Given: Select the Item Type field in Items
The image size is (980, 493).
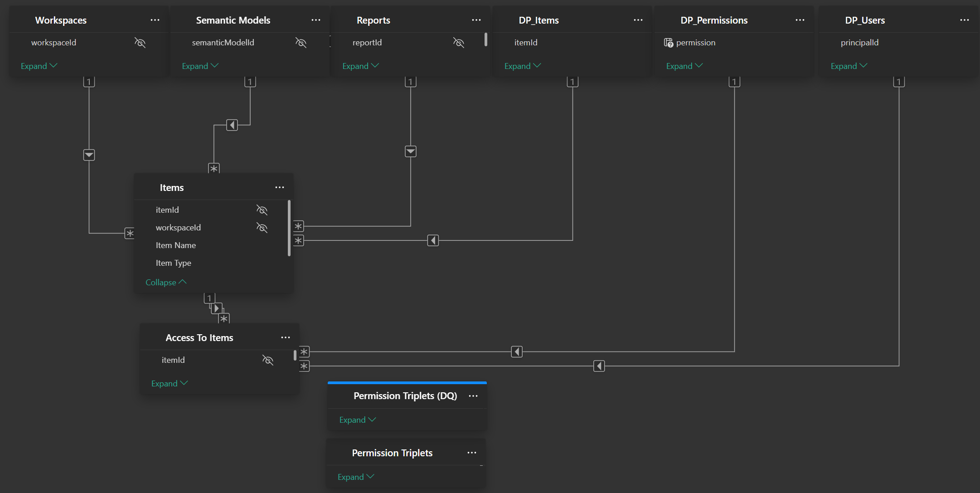Looking at the screenshot, I should pos(174,263).
